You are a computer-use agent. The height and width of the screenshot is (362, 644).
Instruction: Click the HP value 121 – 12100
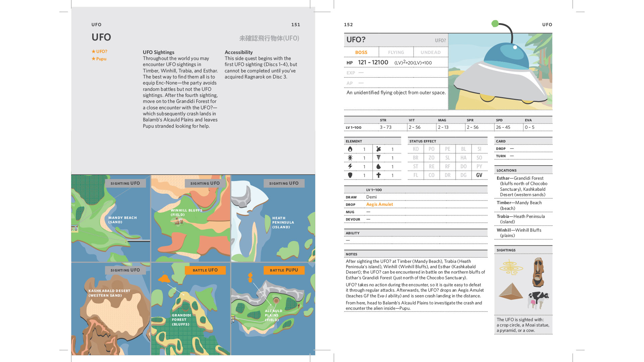pos(373,62)
